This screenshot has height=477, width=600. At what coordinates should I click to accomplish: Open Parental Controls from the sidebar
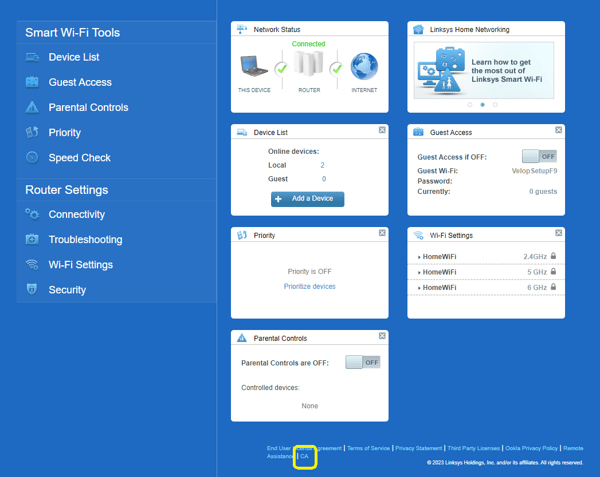88,107
